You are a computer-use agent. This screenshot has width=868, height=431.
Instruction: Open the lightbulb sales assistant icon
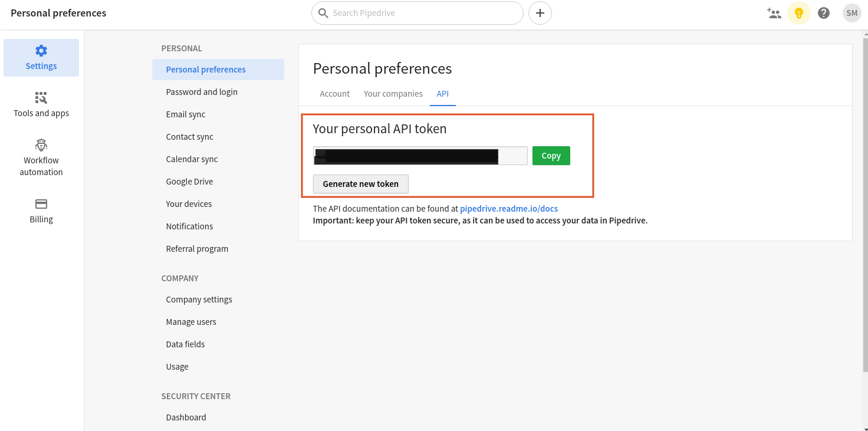799,13
